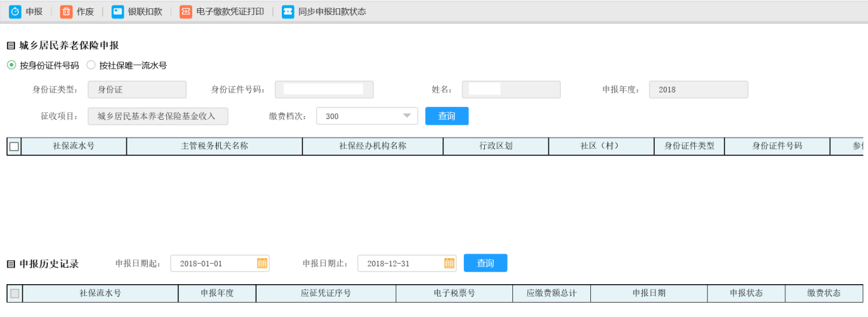Click 应征凭证序号 column header
Viewport: 868px width, 317px height.
click(326, 293)
